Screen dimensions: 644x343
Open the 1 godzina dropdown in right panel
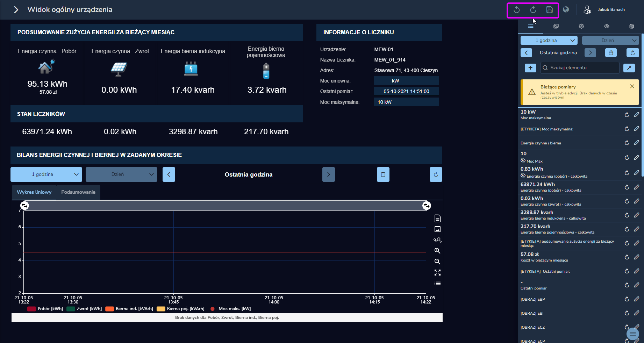point(549,41)
